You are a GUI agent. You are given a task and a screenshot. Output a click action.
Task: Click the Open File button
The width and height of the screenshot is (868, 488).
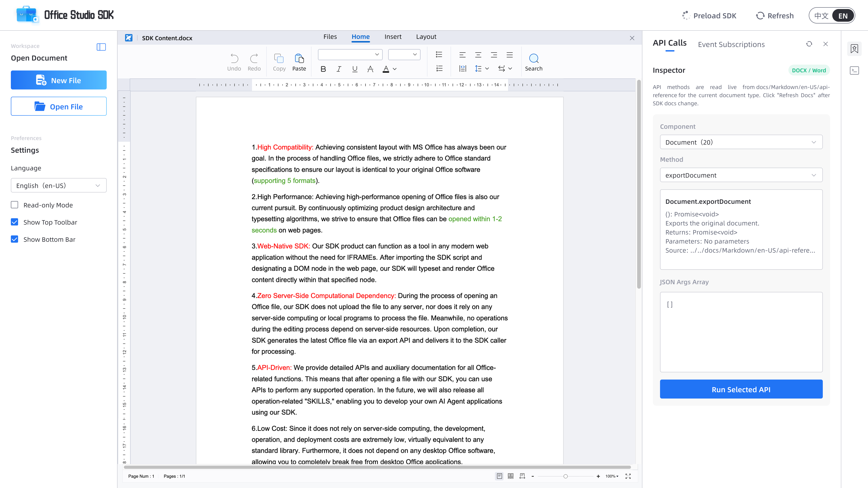point(59,106)
